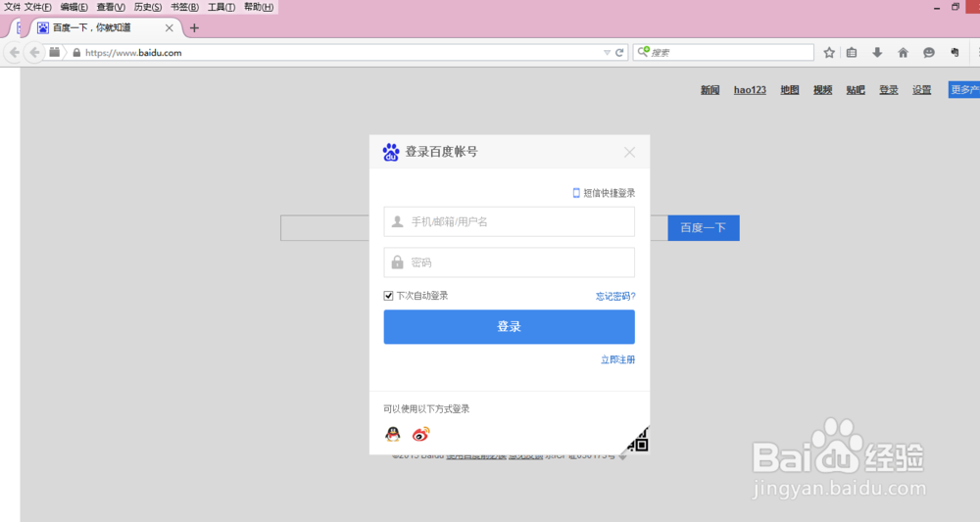Open the bookmarks list icon

(x=852, y=53)
